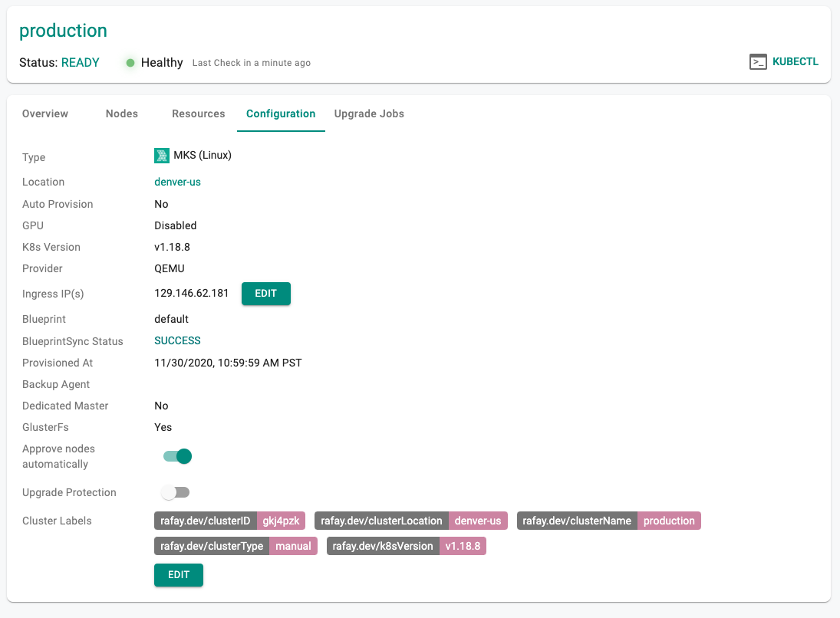Click the Last Check timestamp text
The image size is (840, 618).
(252, 63)
